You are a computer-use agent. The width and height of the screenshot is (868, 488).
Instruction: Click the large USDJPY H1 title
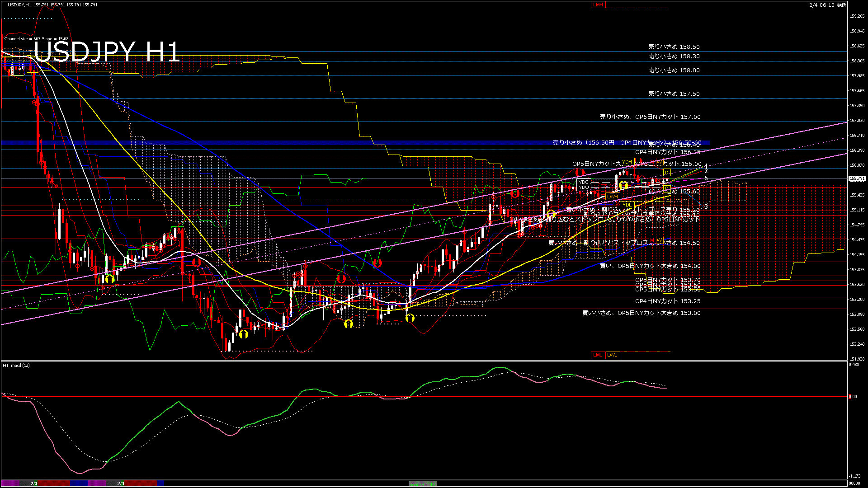[x=107, y=51]
